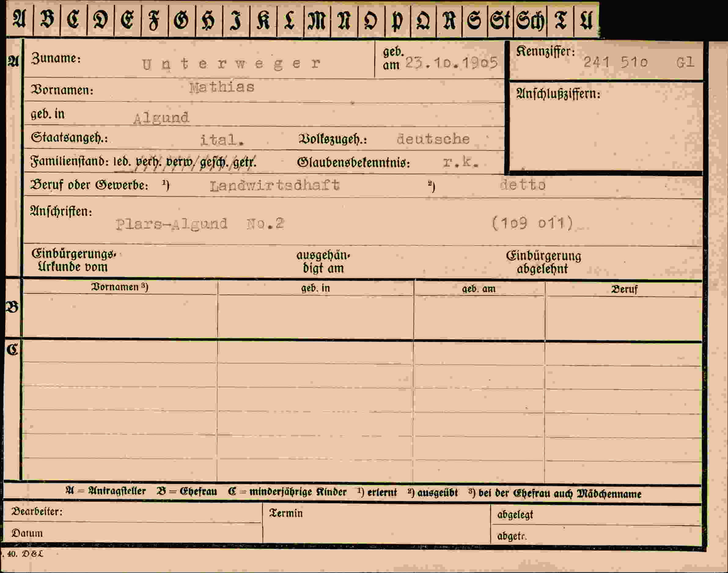Viewport: 728px width, 573px height.
Task: Click the Einbürgerungs-Urkunde vom label
Action: pos(74,260)
